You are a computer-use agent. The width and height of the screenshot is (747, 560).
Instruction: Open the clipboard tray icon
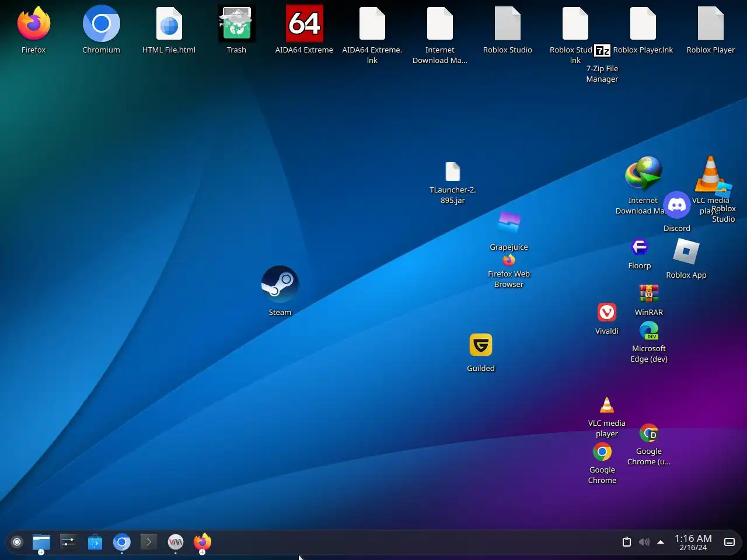[x=627, y=542]
